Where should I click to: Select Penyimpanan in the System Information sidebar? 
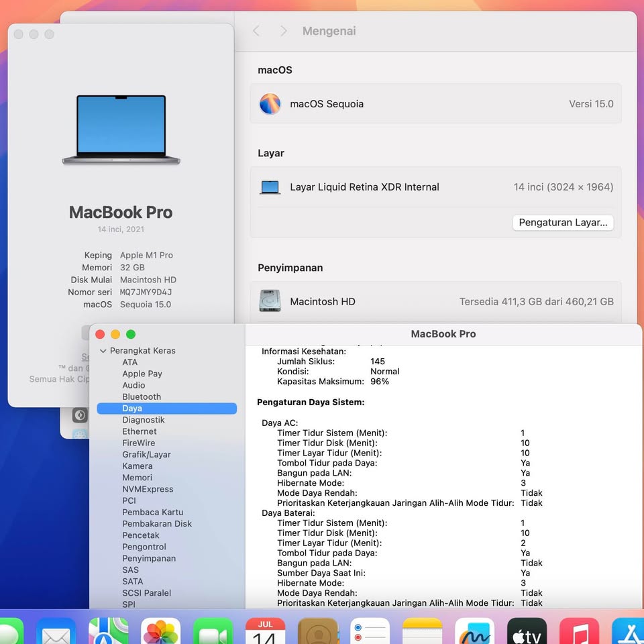click(x=149, y=559)
